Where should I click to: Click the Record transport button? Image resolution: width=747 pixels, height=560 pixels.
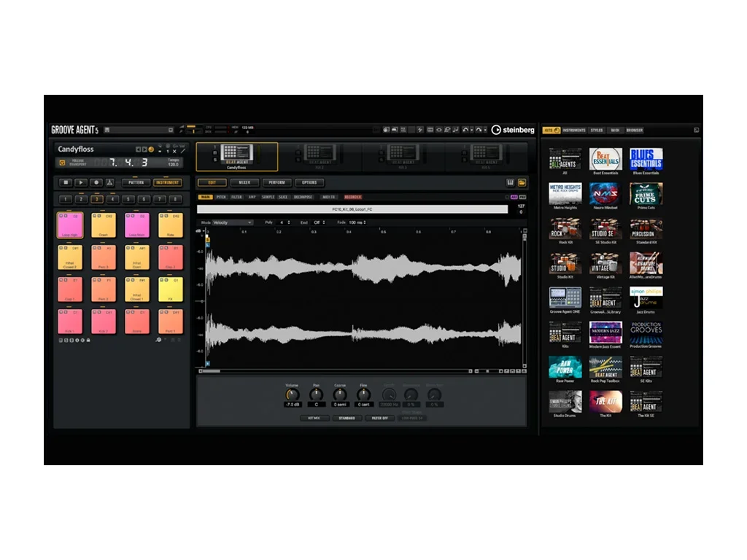coord(96,182)
